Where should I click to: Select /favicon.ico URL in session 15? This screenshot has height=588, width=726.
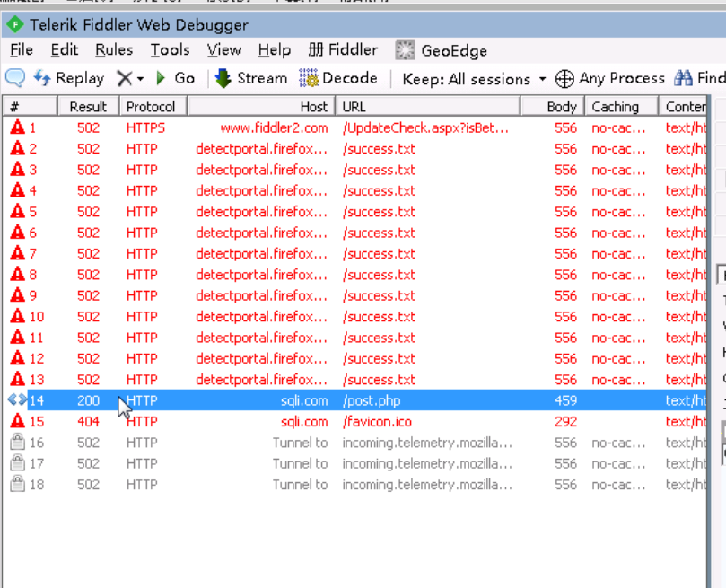(377, 422)
